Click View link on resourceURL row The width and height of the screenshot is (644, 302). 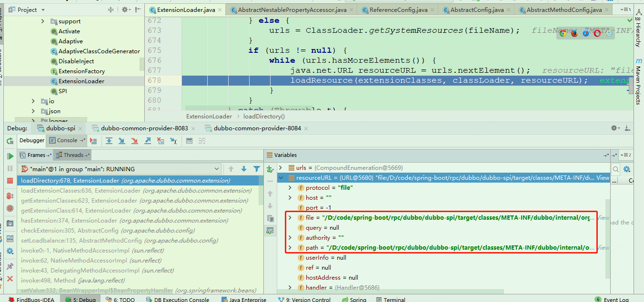click(603, 178)
